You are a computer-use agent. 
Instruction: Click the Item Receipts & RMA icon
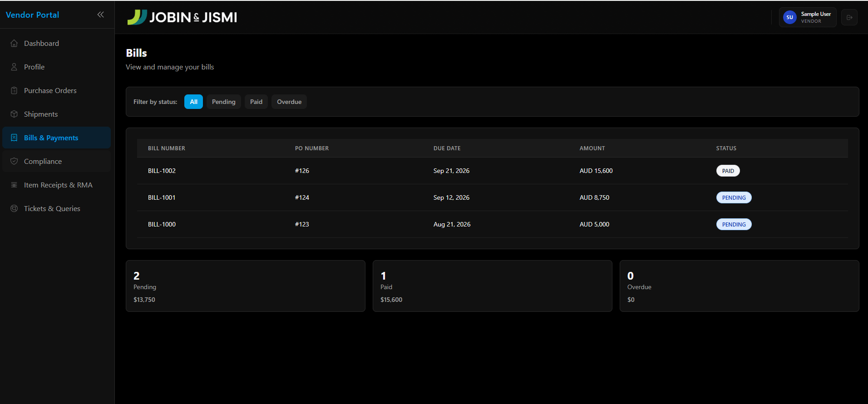pyautogui.click(x=14, y=185)
